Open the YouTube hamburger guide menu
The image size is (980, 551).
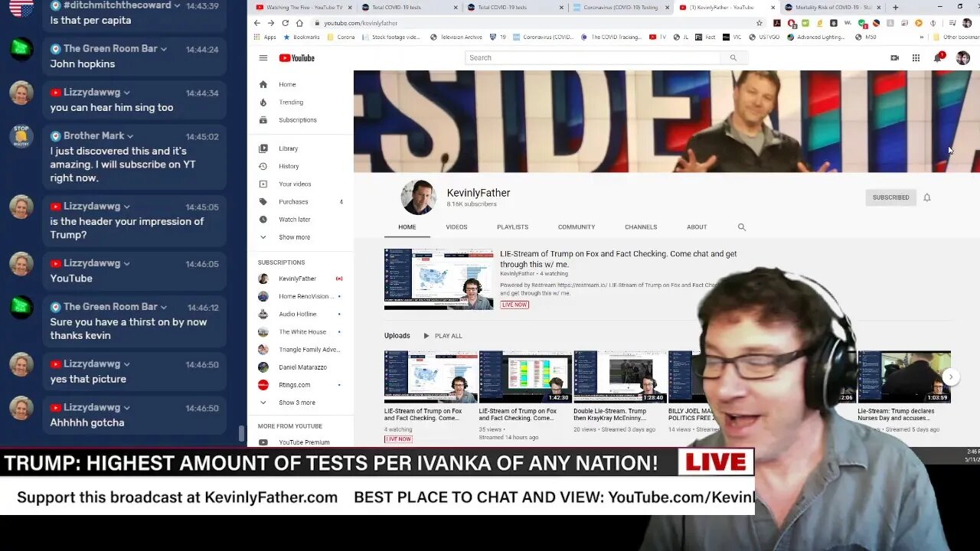tap(263, 58)
